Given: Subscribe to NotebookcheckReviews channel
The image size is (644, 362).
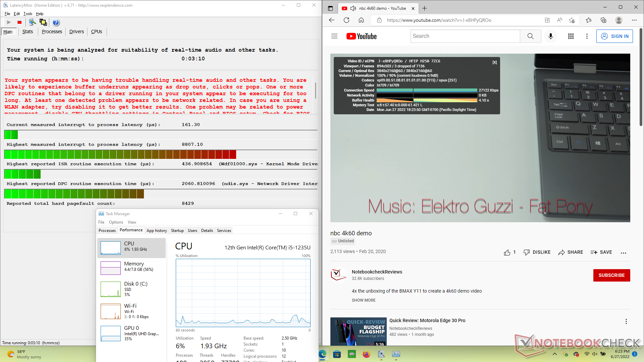Looking at the screenshot, I should (611, 275).
